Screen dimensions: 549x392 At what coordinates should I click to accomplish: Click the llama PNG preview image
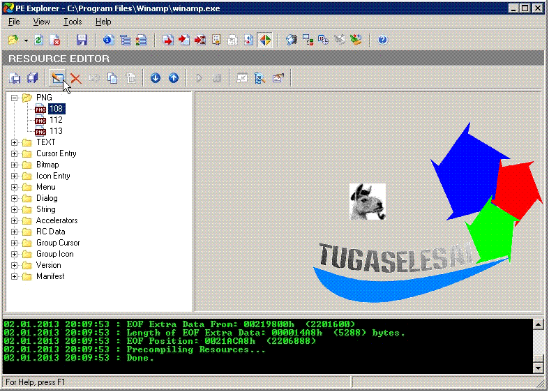368,202
